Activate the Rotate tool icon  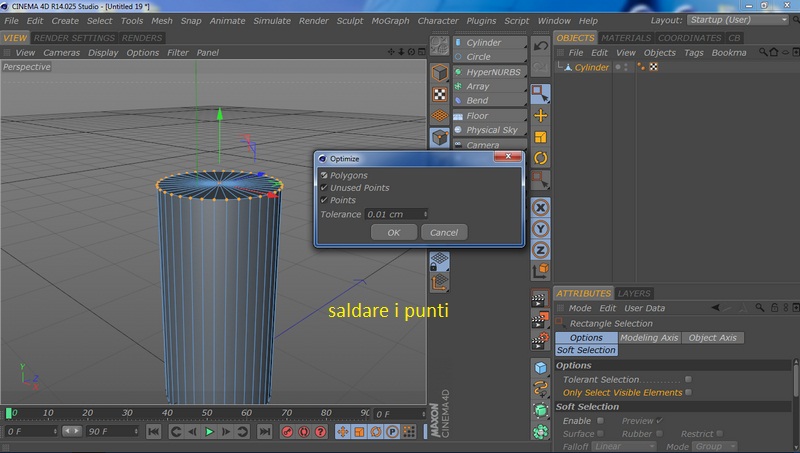coord(541,158)
